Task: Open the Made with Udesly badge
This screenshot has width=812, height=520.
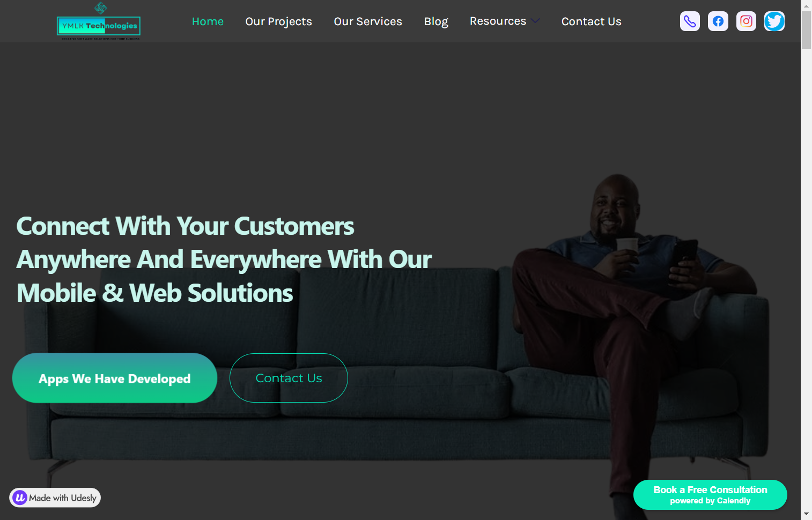Action: pyautogui.click(x=55, y=497)
